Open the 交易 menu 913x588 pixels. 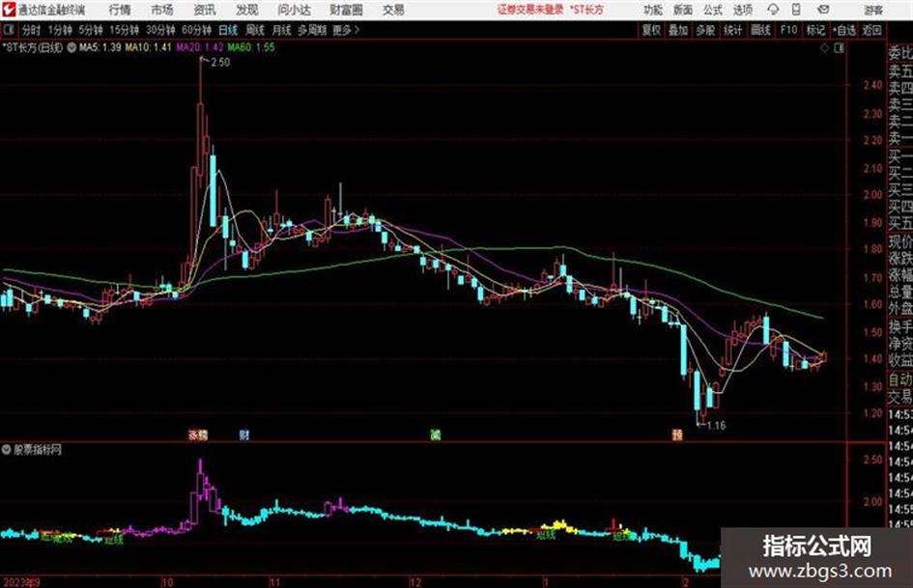pyautogui.click(x=393, y=10)
